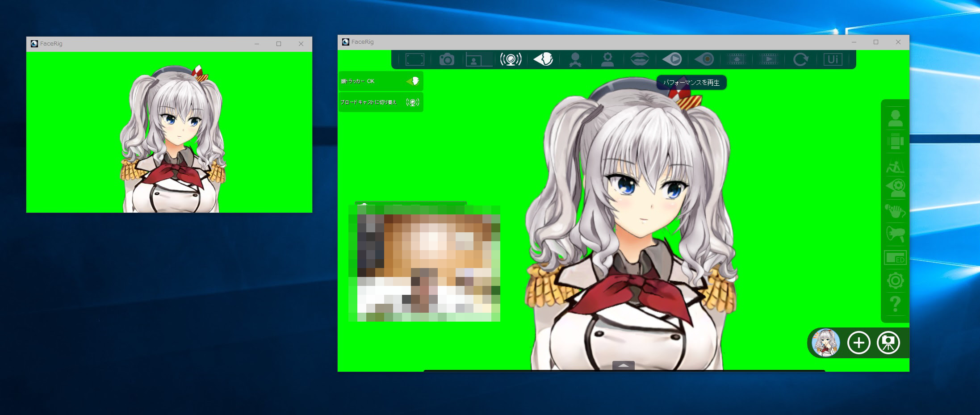
Task: Open help question mark in right sidebar
Action: coord(895,304)
